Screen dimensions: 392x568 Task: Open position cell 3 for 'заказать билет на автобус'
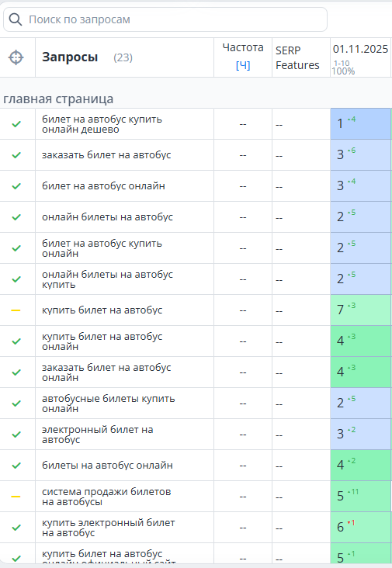click(360, 155)
